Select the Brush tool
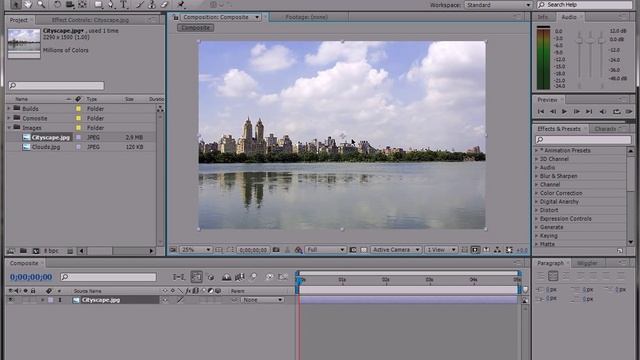The height and width of the screenshot is (360, 640). click(140, 4)
